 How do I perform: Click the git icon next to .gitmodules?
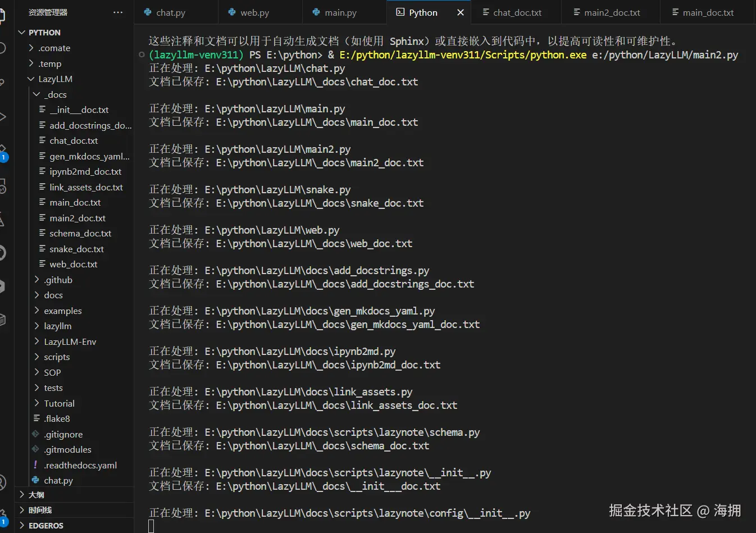(x=36, y=449)
